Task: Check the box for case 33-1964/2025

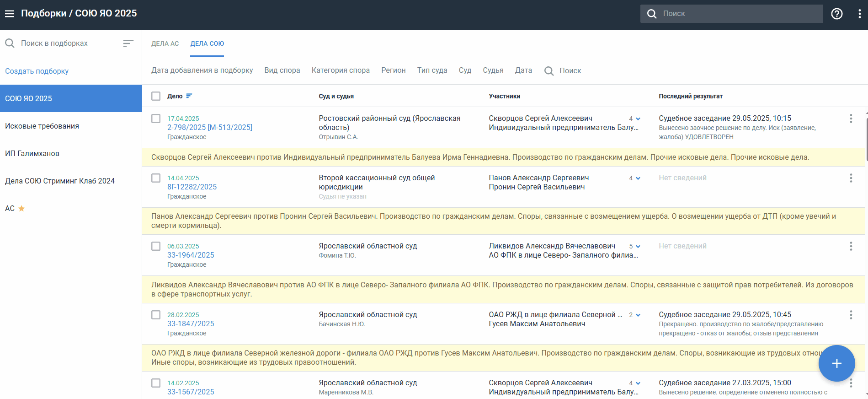Action: [x=156, y=246]
